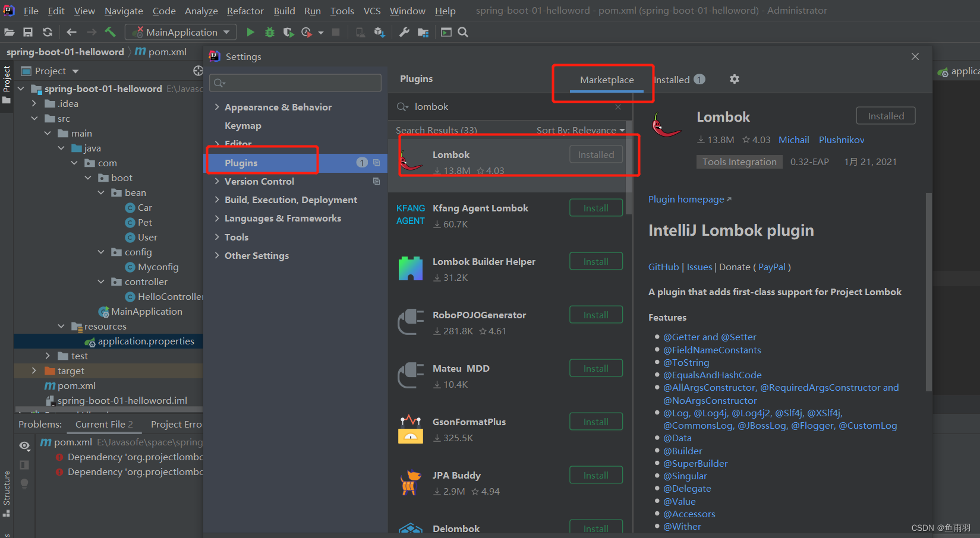
Task: Collapse the src folder
Action: pos(34,118)
